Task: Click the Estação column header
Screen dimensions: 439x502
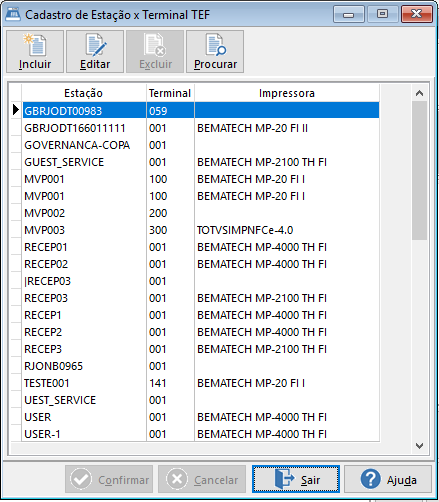Action: (84, 93)
